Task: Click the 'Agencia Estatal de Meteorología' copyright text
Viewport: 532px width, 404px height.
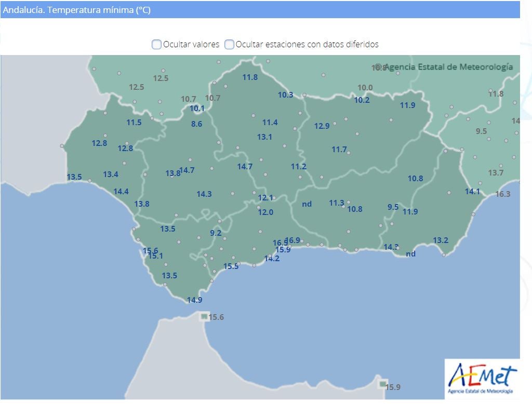Action: pos(447,67)
